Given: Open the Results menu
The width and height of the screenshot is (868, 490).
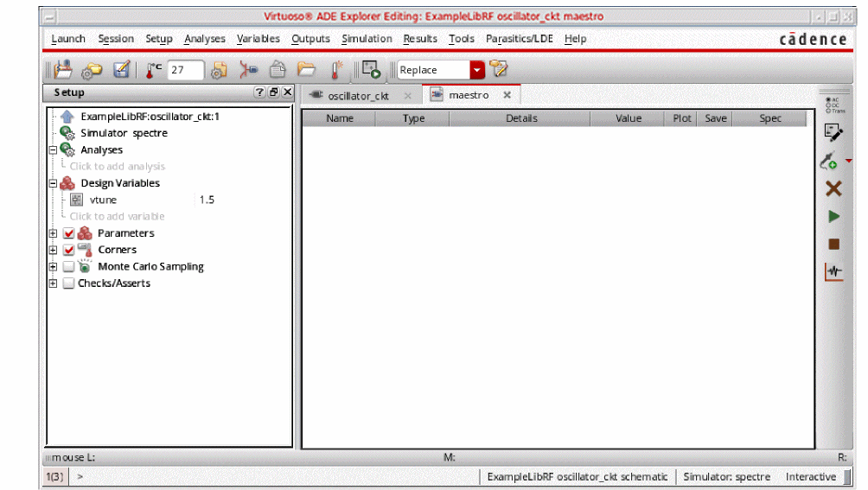Looking at the screenshot, I should (420, 39).
